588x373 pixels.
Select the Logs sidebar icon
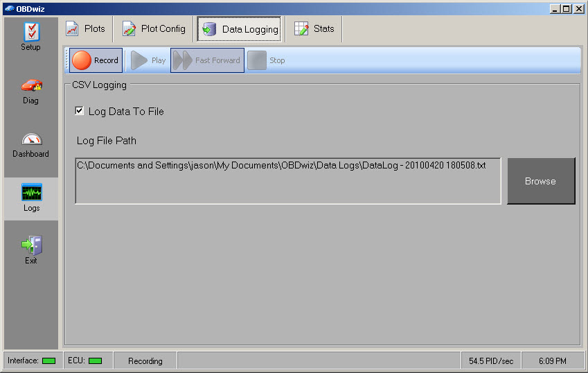[x=31, y=193]
